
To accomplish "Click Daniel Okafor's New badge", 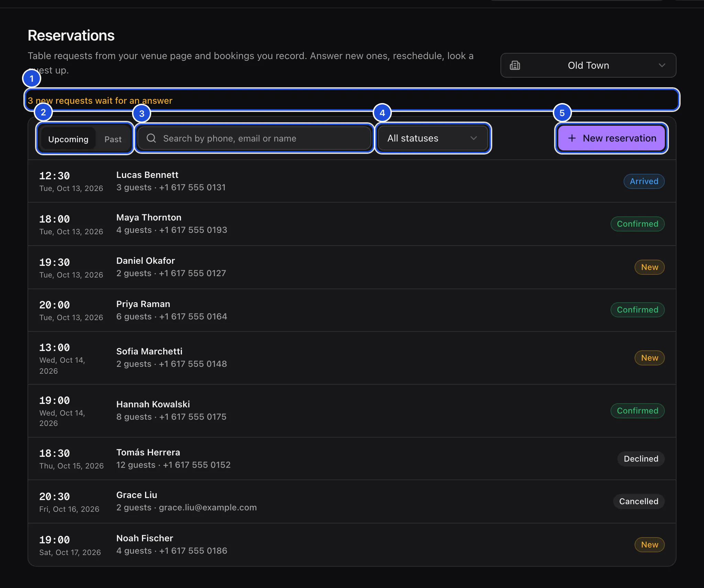I will [x=649, y=267].
